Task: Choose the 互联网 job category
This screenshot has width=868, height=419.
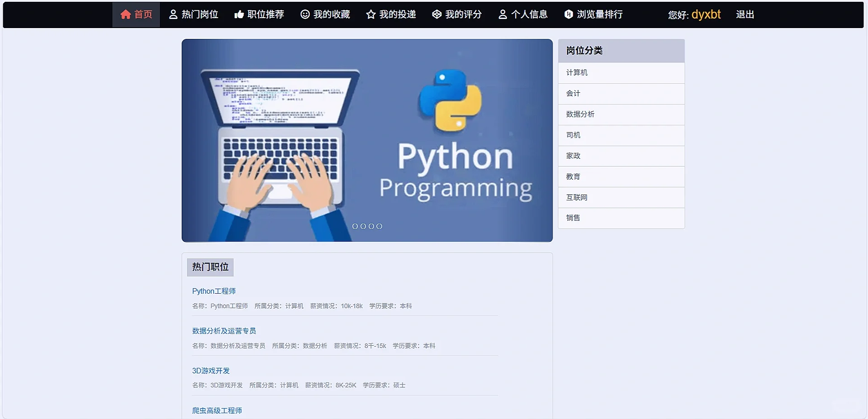Action: (621, 198)
